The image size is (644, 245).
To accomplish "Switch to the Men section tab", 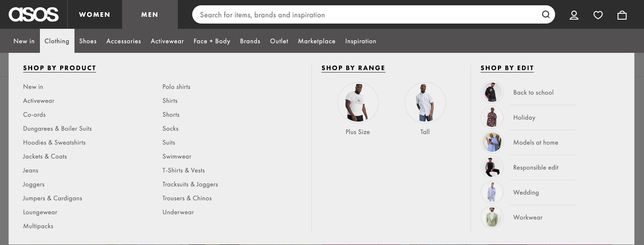I will [150, 14].
